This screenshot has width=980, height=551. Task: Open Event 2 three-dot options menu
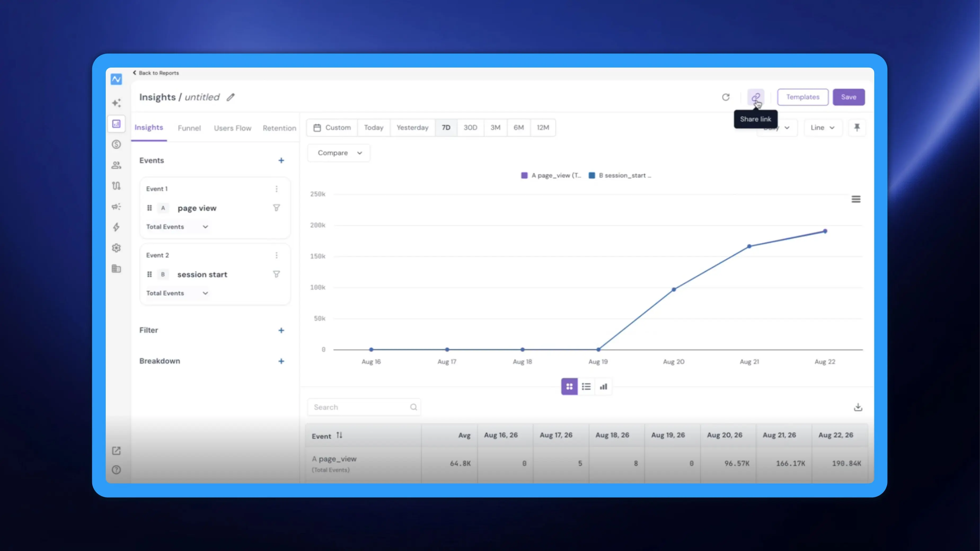tap(277, 255)
